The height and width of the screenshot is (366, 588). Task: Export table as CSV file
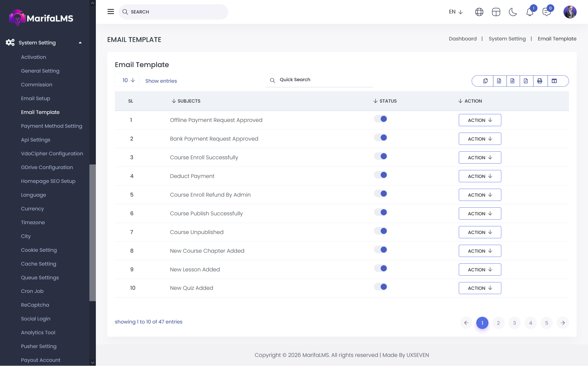[512, 81]
